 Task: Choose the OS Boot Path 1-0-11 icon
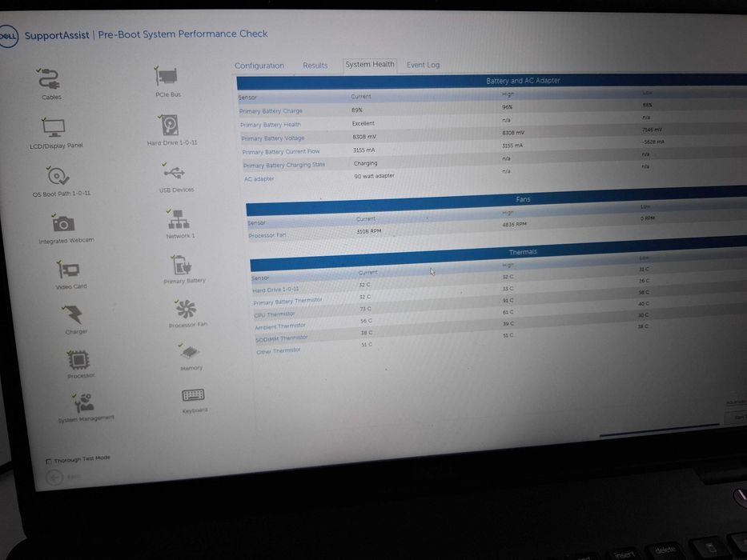coord(58,176)
